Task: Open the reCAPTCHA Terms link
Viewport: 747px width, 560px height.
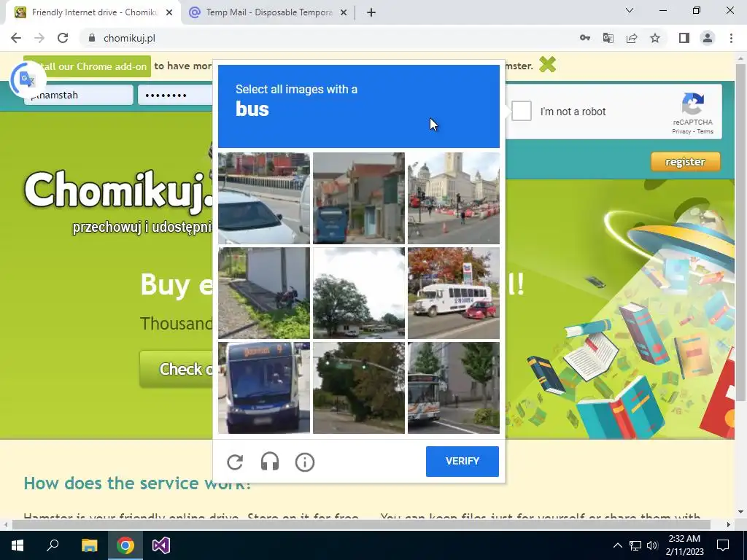Action: pos(705,131)
